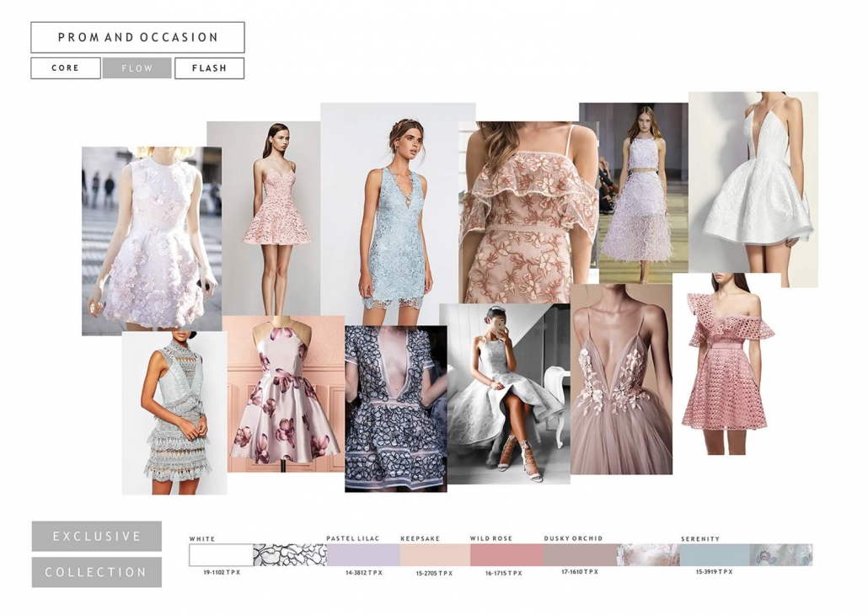Image resolution: width=868 pixels, height=615 pixels.
Task: Switch to the CORE tab
Action: point(65,68)
